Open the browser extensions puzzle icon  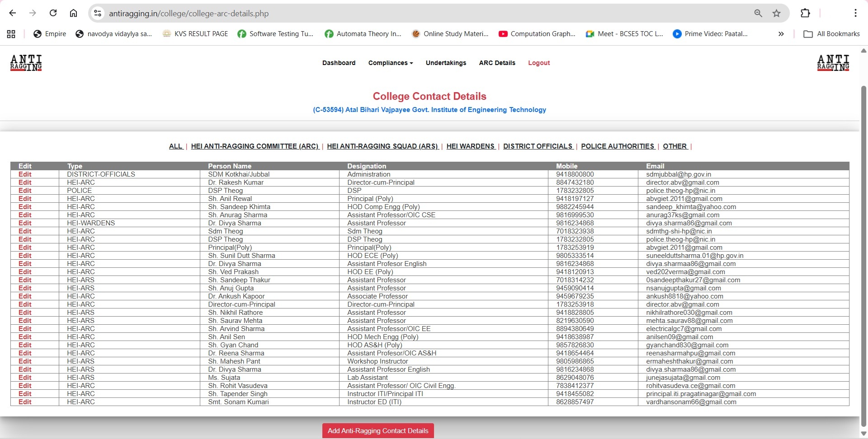click(805, 13)
